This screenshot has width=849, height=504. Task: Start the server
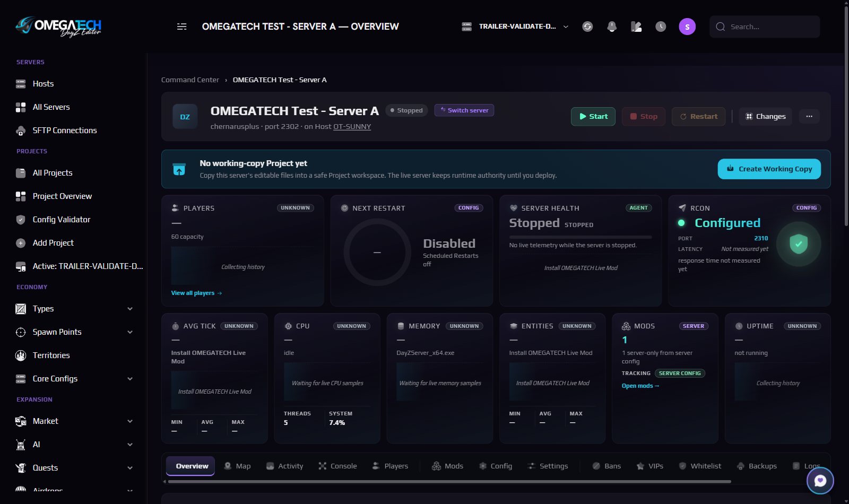pyautogui.click(x=593, y=117)
